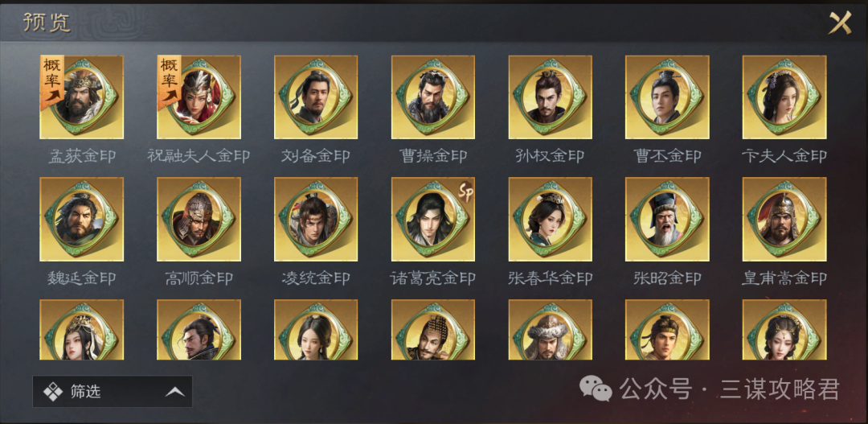Image resolution: width=868 pixels, height=424 pixels.
Task: Choose the 曹丕金印 seal
Action: point(667,97)
